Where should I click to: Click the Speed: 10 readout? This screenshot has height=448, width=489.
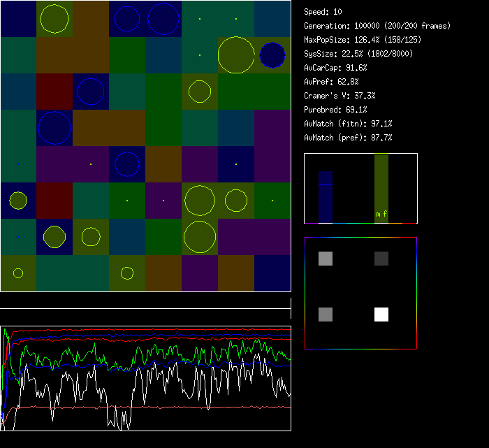coord(323,12)
